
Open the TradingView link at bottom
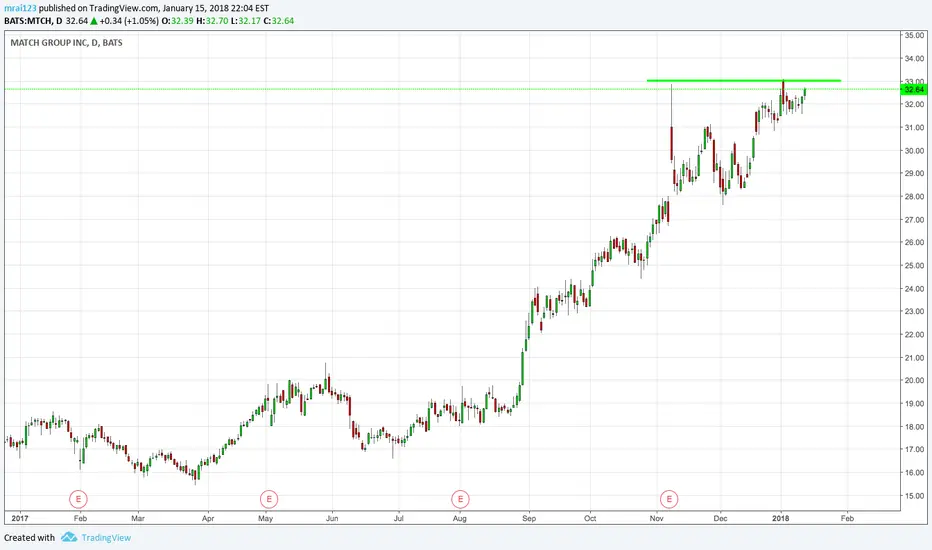[106, 538]
